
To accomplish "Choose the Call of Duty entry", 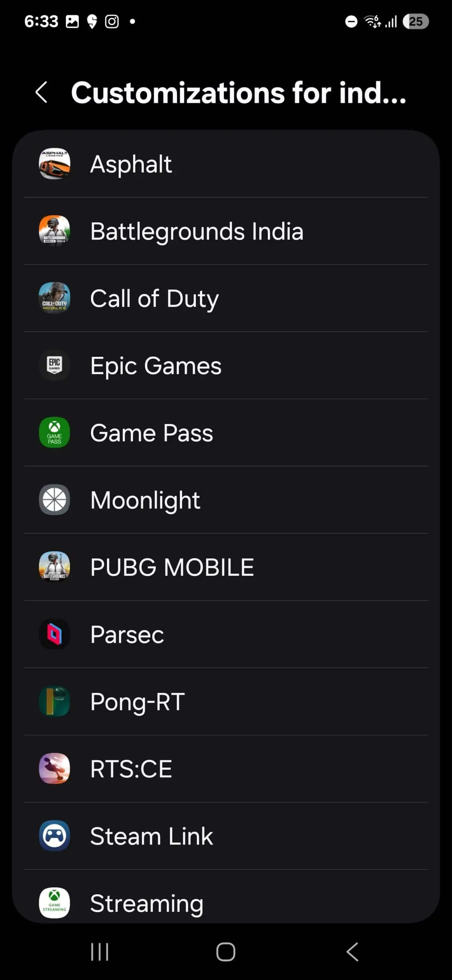I will tap(154, 299).
